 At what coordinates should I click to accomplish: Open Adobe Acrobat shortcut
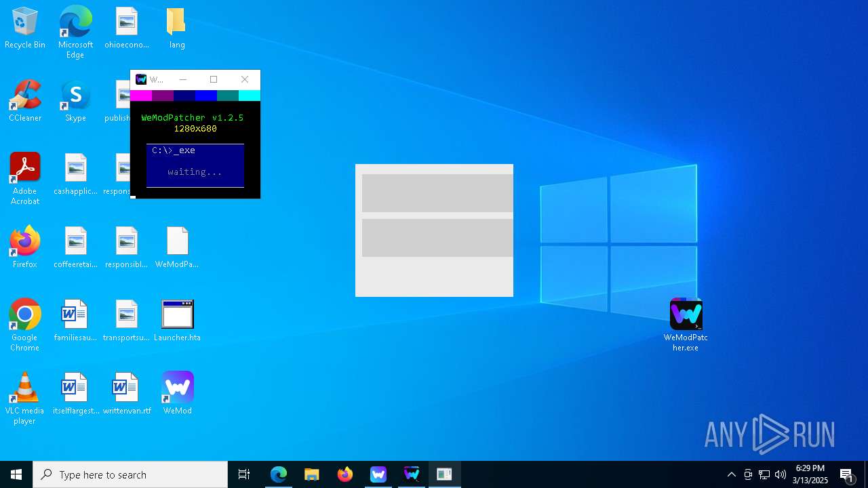25,179
